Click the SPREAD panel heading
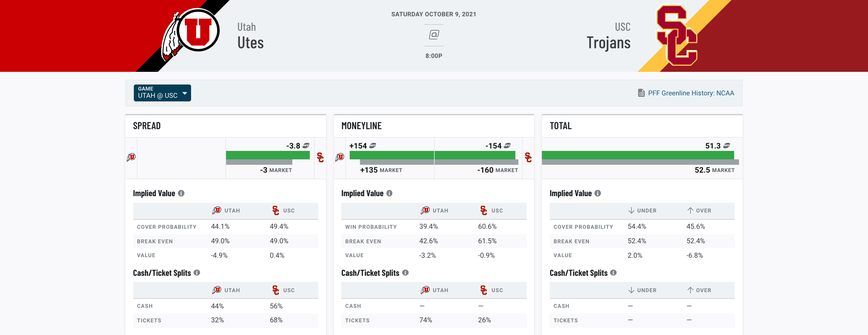The image size is (868, 335). (147, 126)
